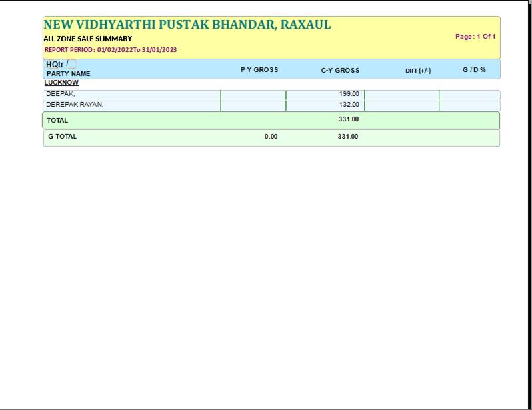
Task: Click the Page 1 Of 1 indicator
Action: pyautogui.click(x=475, y=37)
